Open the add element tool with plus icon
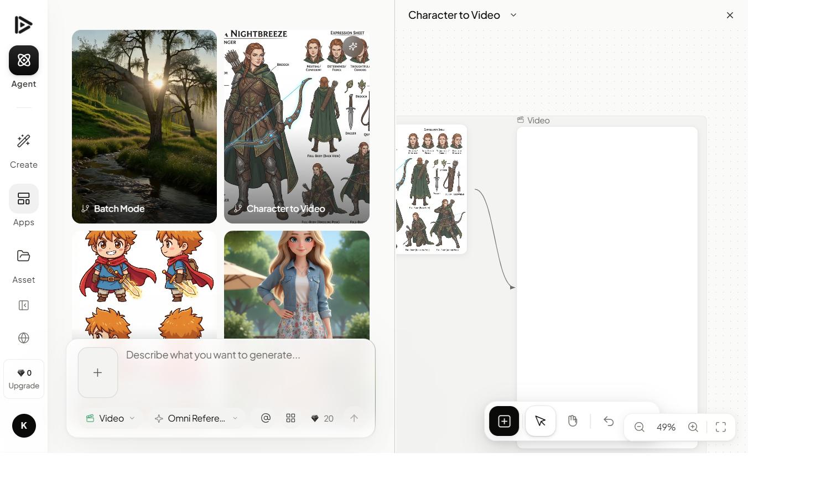The width and height of the screenshot is (831, 504). 503,420
